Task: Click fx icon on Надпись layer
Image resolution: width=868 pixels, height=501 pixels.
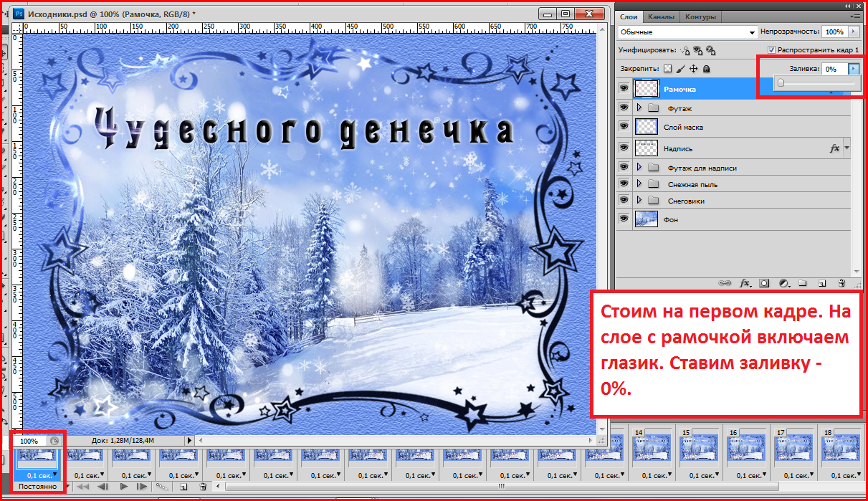Action: 834,148
